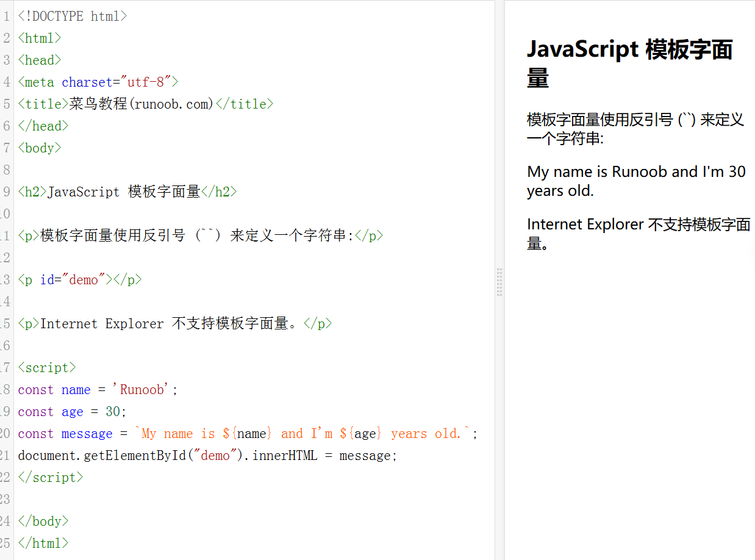Click the document.getElementById innerHTML line
The height and width of the screenshot is (560, 755).
[208, 456]
